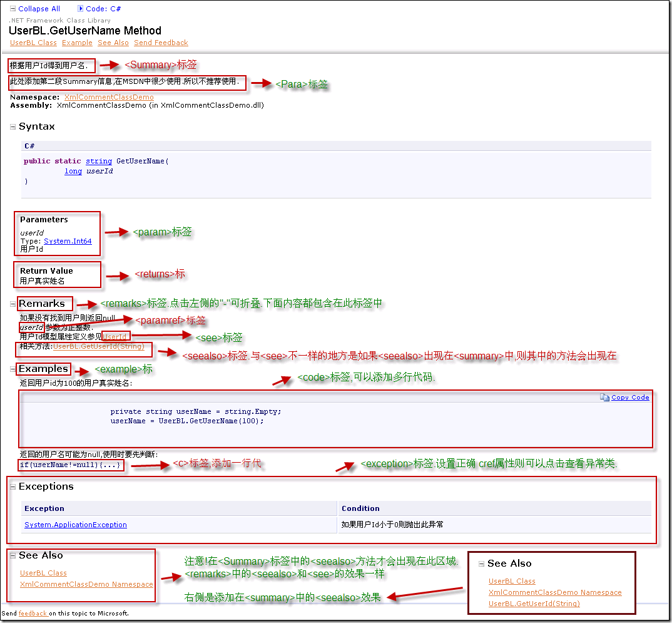Click the Copy Code icon above the example
Screen dimensions: 672x623
604,398
